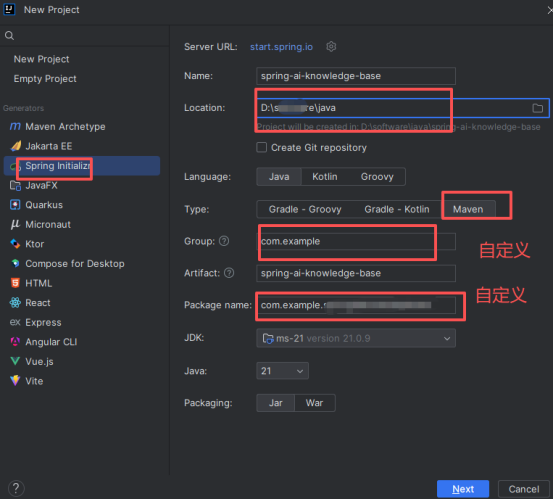Select Micronaut generator label
554x499 pixels.
[48, 224]
